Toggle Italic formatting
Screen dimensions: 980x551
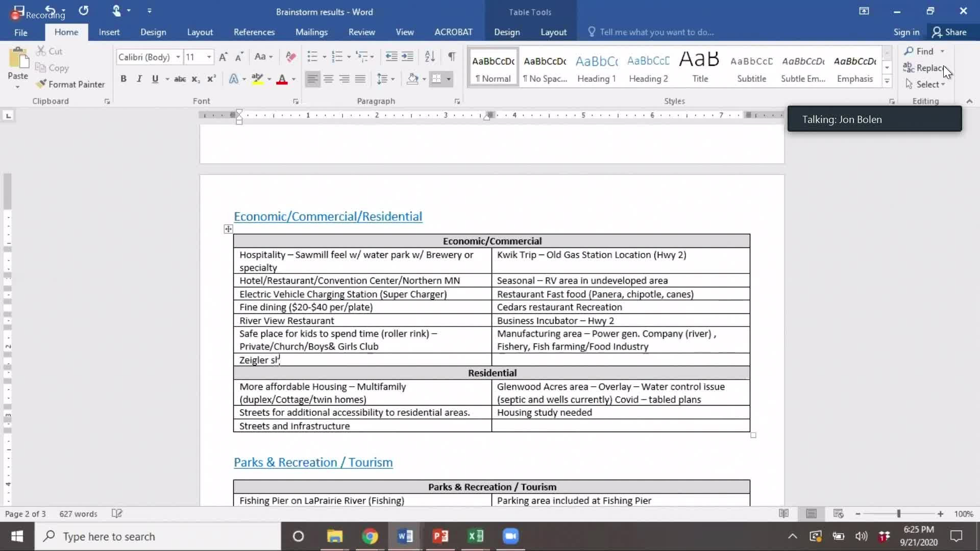point(139,79)
